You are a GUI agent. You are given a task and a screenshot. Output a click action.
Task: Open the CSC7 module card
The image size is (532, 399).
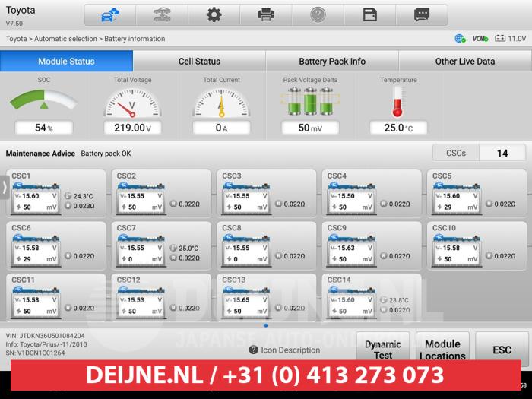(161, 245)
